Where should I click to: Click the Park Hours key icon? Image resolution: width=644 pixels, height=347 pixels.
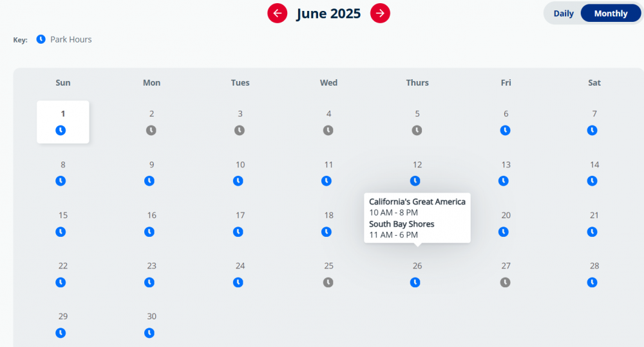click(41, 39)
